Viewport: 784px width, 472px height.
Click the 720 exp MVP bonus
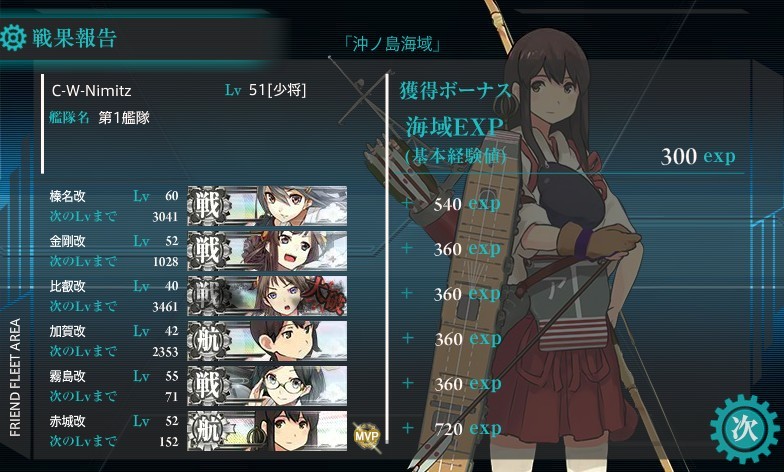pyautogui.click(x=467, y=428)
